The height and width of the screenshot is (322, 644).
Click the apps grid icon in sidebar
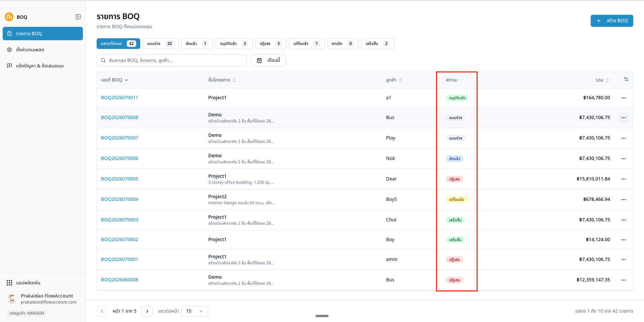(9, 283)
